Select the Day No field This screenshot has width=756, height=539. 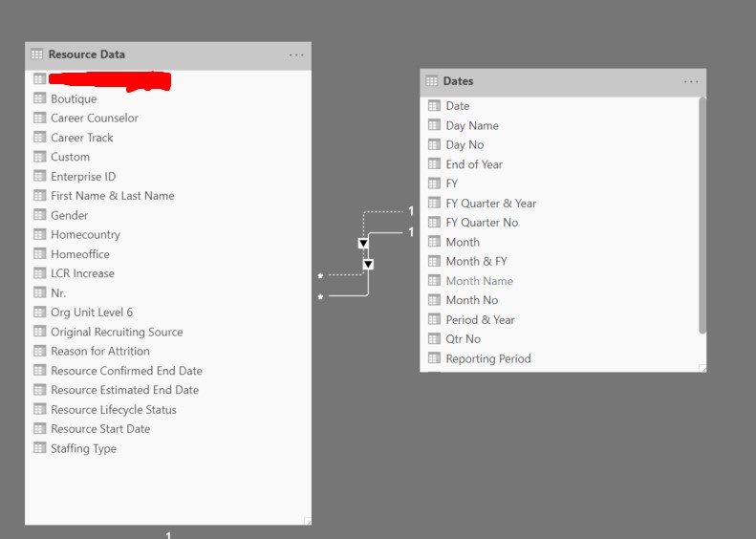pos(464,145)
